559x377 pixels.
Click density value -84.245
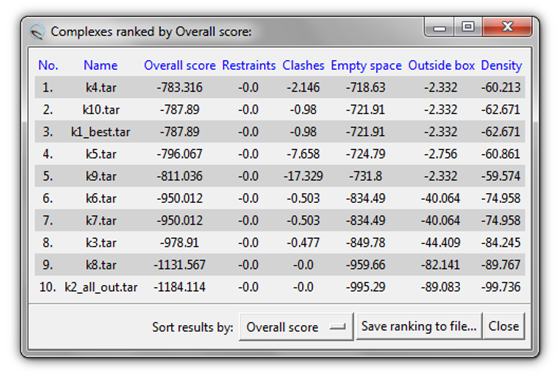tap(501, 243)
